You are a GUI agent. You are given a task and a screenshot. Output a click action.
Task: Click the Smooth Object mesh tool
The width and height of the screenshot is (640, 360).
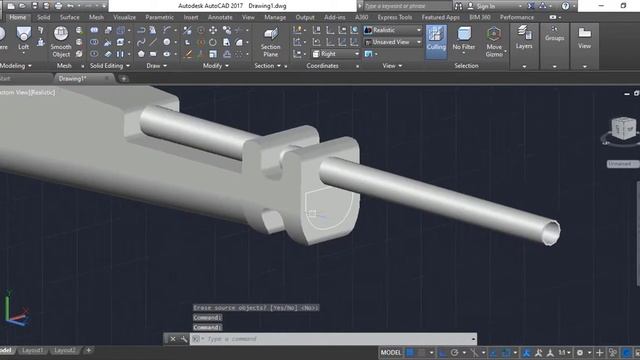[61, 42]
